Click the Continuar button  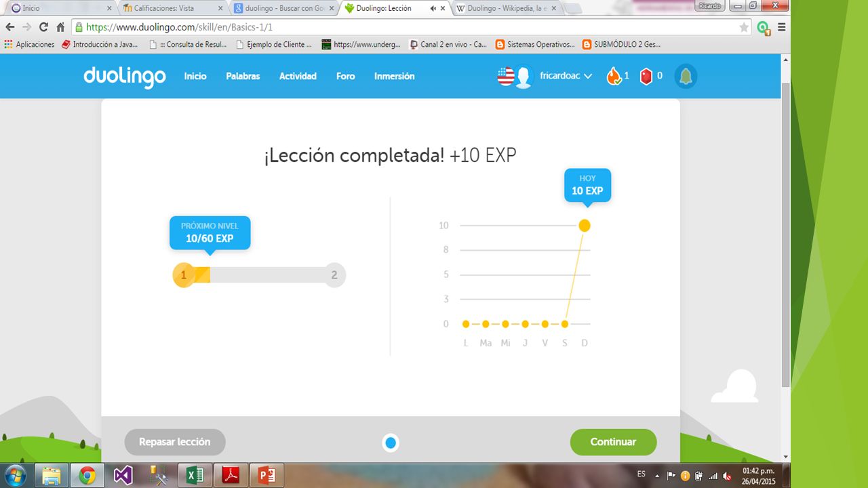(x=613, y=442)
